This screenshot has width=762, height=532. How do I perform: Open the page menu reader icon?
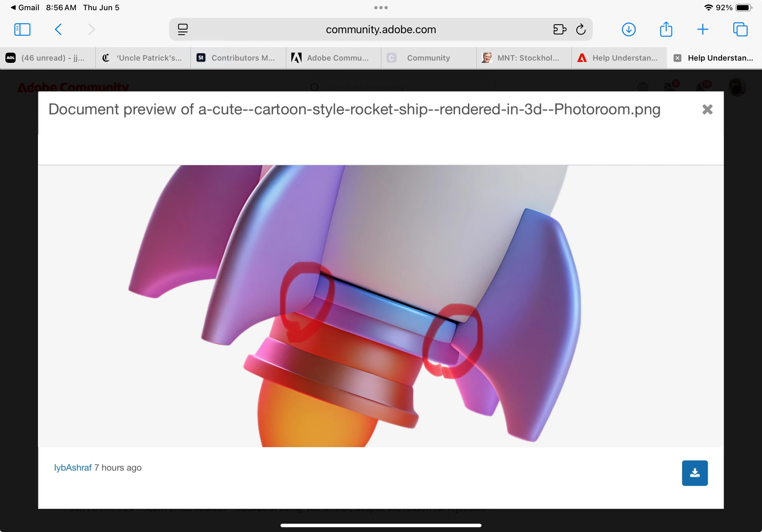(x=183, y=30)
